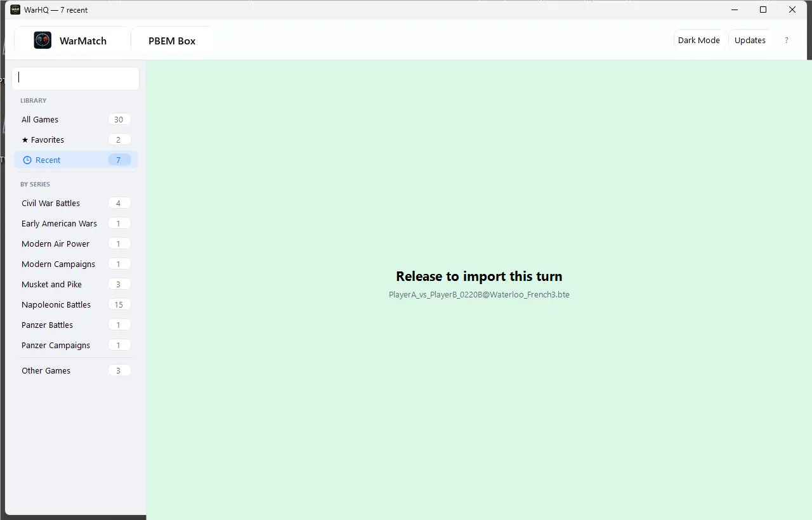Switch to the WarMatch tab
Screen dimensions: 812x520
(72, 41)
